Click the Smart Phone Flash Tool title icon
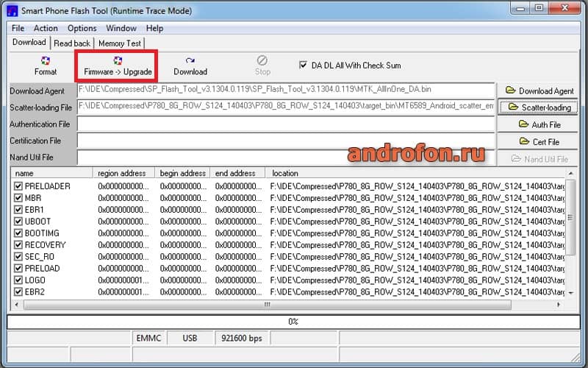This screenshot has height=368, width=588. coord(12,10)
